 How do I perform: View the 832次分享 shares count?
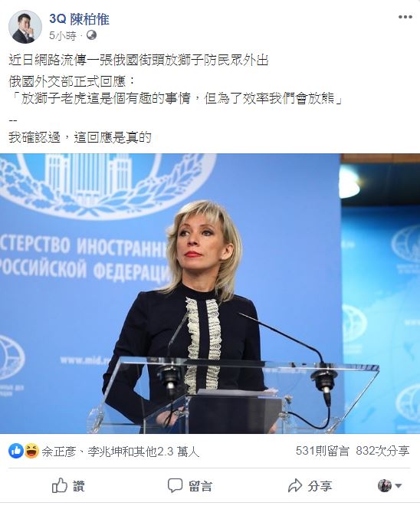[382, 451]
